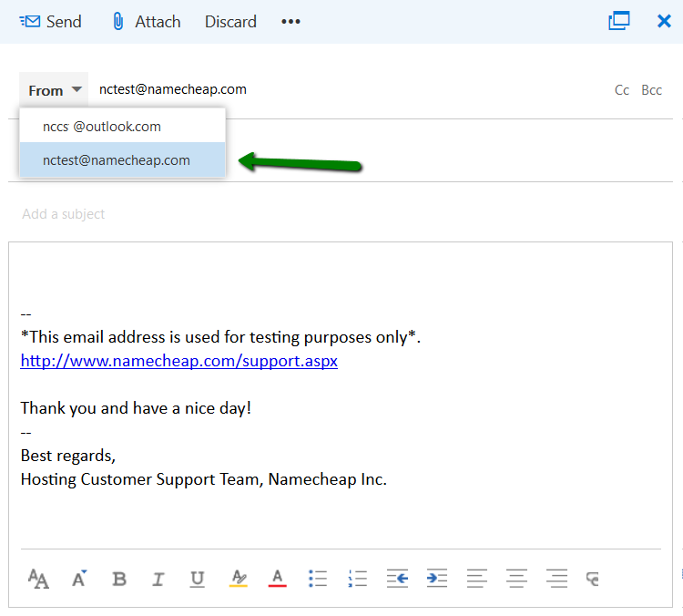Discard the draft message
The height and width of the screenshot is (616, 683).
[x=230, y=21]
